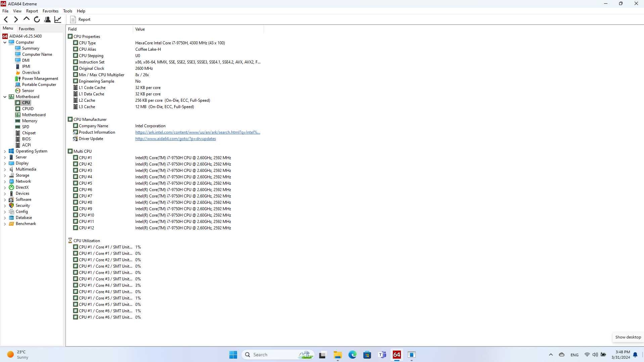Select the Original Clock row

[165, 69]
